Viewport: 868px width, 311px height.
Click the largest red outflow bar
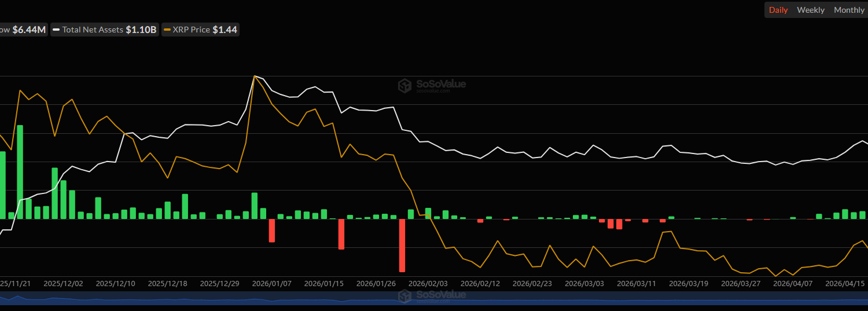coord(402,245)
